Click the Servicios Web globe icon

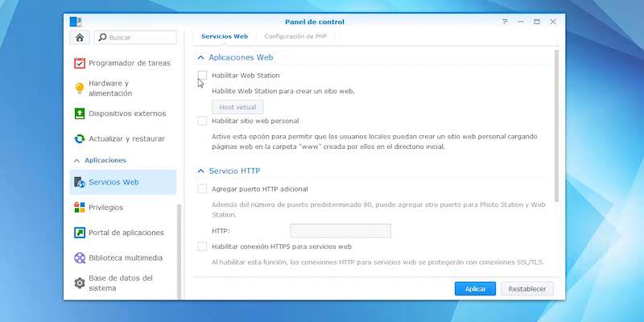coord(79,182)
